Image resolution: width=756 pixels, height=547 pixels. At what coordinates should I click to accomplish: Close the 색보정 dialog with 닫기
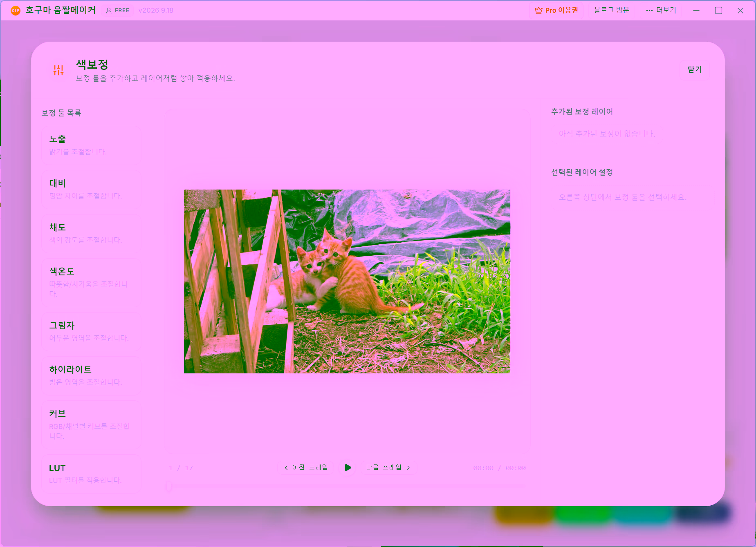pos(694,70)
